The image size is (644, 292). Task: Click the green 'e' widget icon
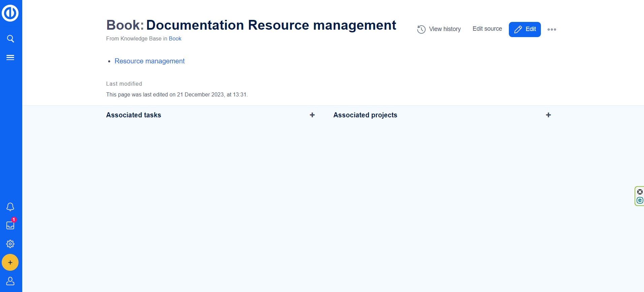[640, 200]
